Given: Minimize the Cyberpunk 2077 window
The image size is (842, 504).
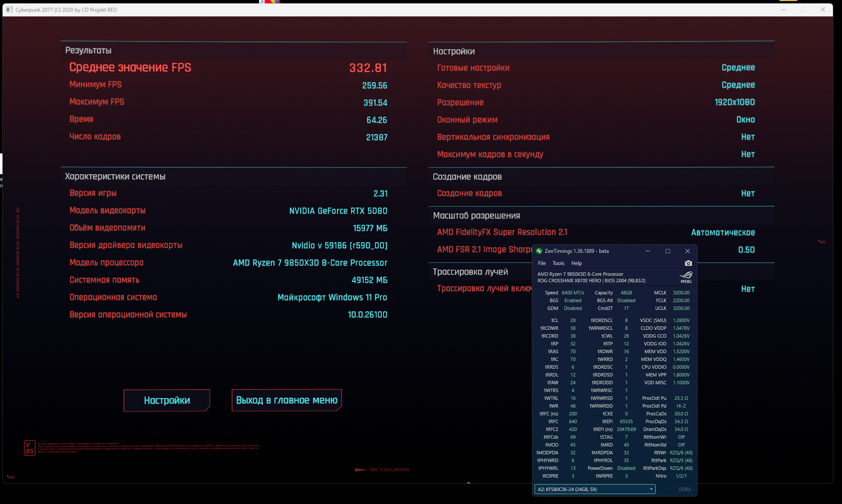Looking at the screenshot, I should coord(783,10).
